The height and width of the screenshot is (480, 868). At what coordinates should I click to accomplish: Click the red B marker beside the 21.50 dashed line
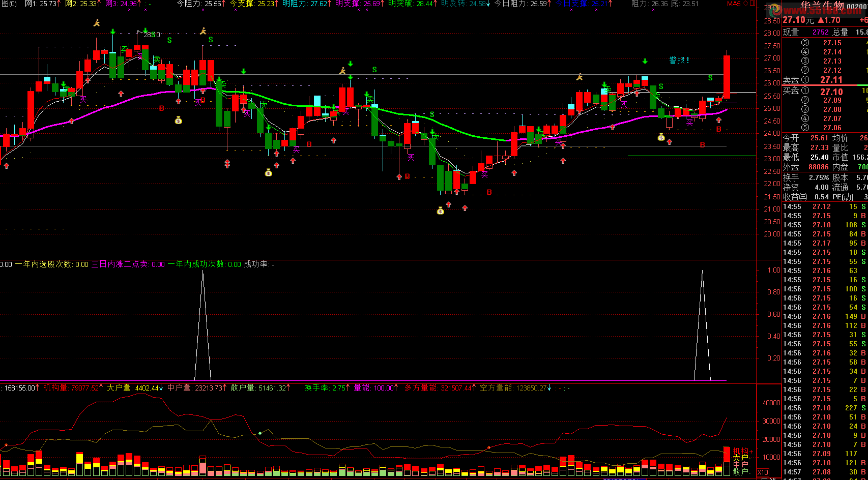[489, 192]
